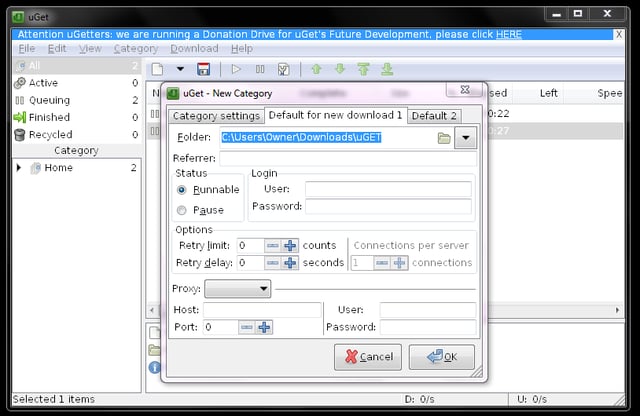Click the proxy User input field
Screen dimensions: 640x416
pos(428,310)
